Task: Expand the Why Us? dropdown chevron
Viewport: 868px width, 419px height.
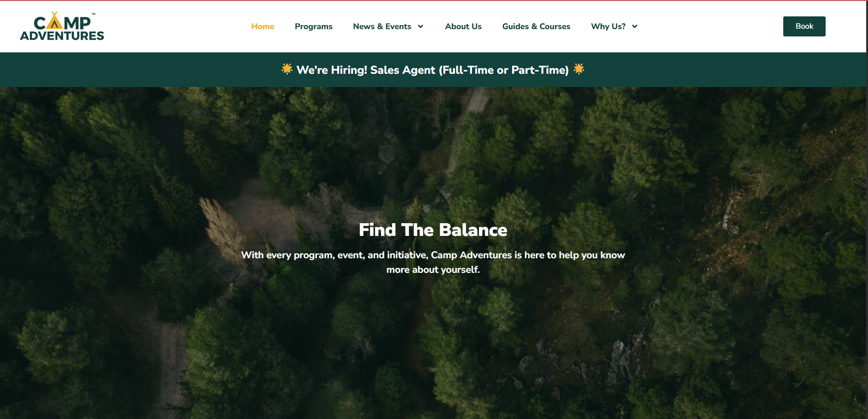Action: 634,26
